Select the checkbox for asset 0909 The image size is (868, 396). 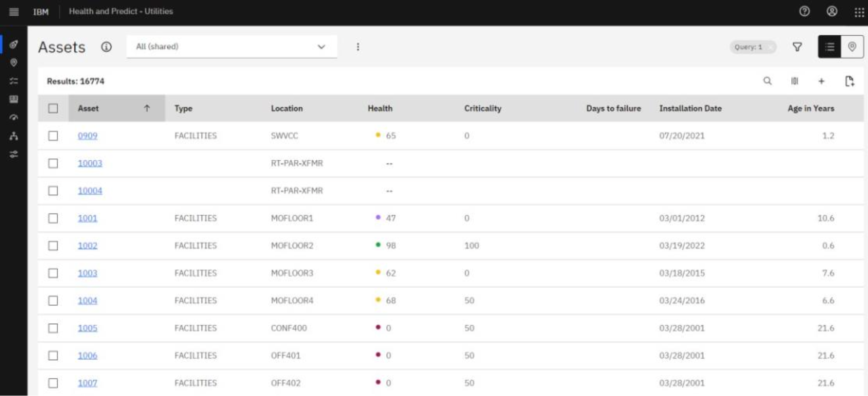[x=53, y=136]
